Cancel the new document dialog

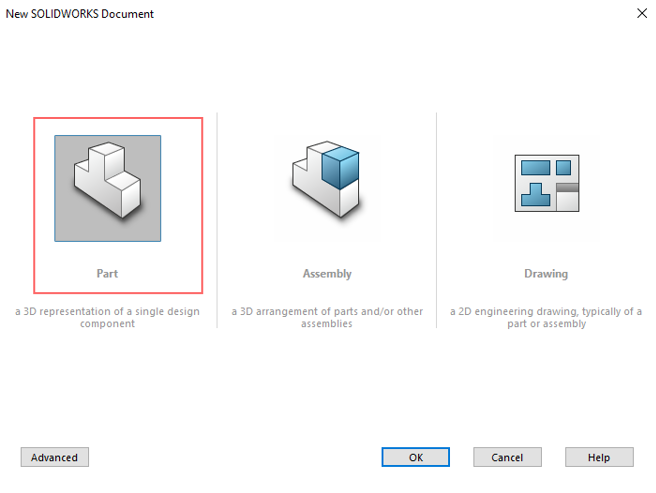pyautogui.click(x=507, y=457)
